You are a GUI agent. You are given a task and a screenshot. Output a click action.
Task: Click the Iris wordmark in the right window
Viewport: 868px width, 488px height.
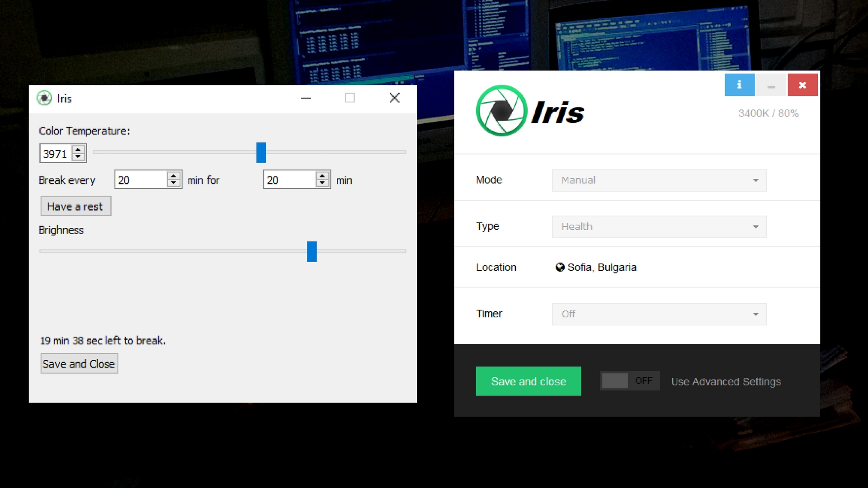coord(557,112)
